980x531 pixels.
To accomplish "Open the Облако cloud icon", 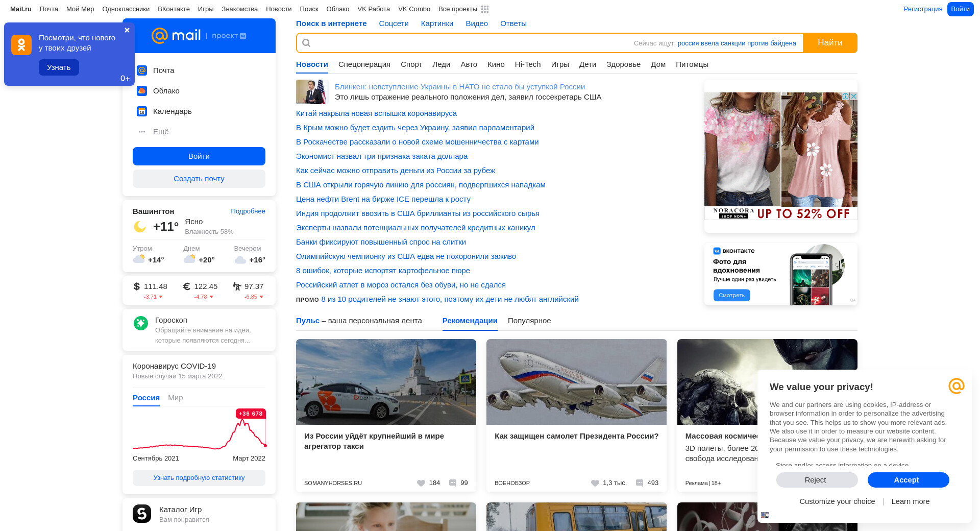I will click(142, 91).
